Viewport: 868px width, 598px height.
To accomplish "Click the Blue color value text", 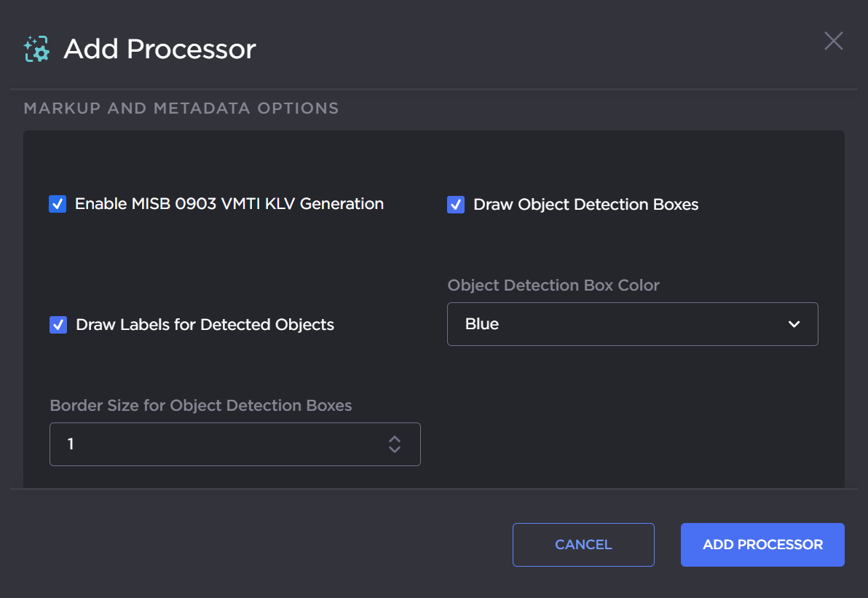I will coord(481,324).
